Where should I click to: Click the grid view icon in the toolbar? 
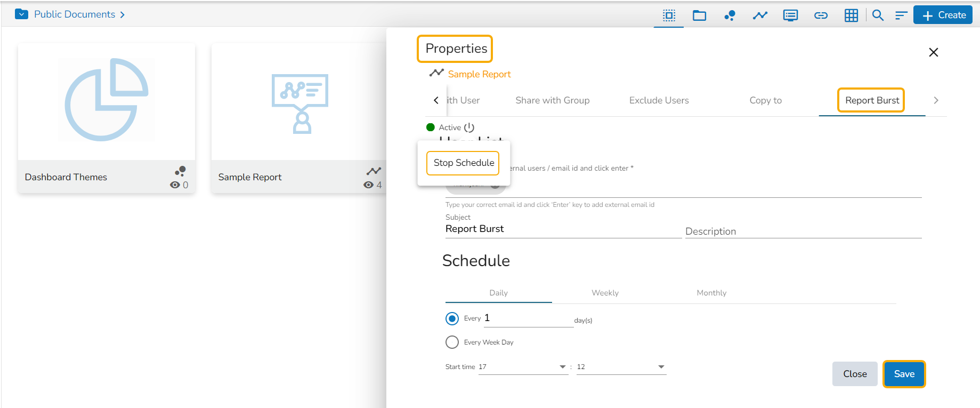[x=851, y=15]
